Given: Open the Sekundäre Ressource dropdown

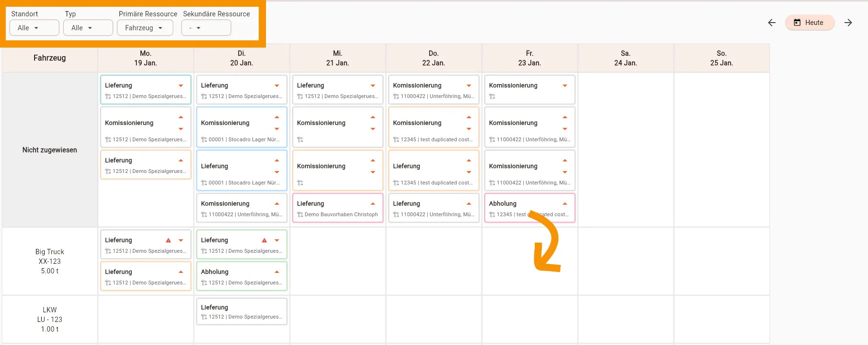Looking at the screenshot, I should (206, 28).
